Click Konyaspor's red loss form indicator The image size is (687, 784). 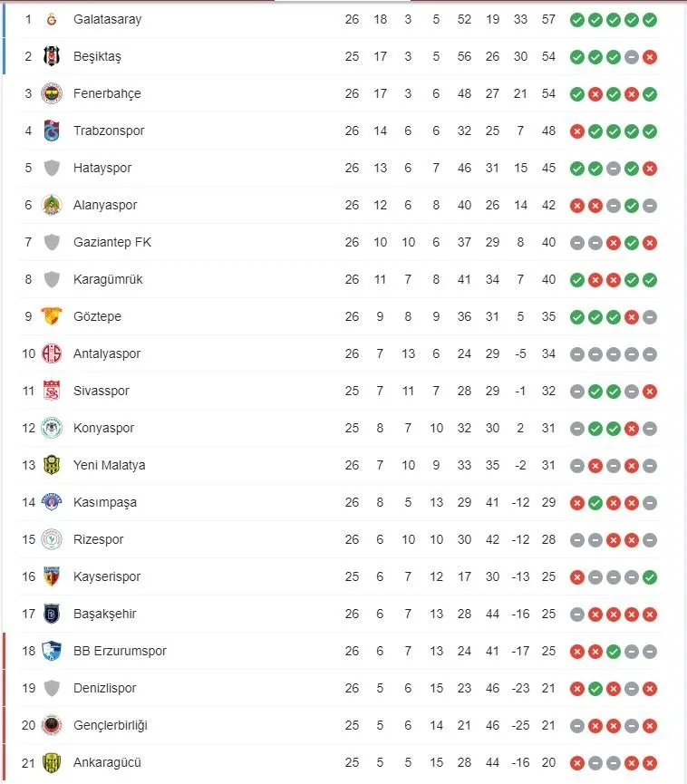[x=632, y=428]
